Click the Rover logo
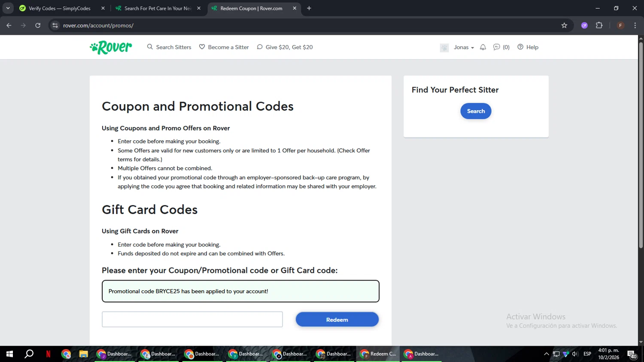This screenshot has width=644, height=362. (x=111, y=47)
